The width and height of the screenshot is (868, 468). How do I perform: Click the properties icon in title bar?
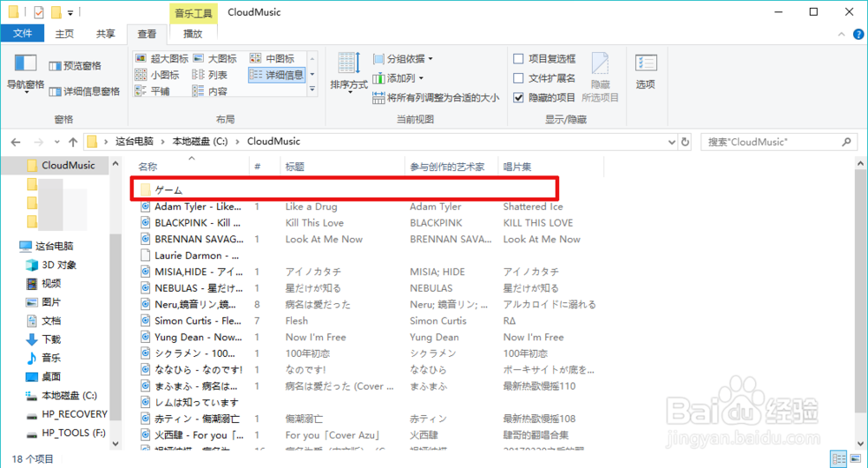39,11
